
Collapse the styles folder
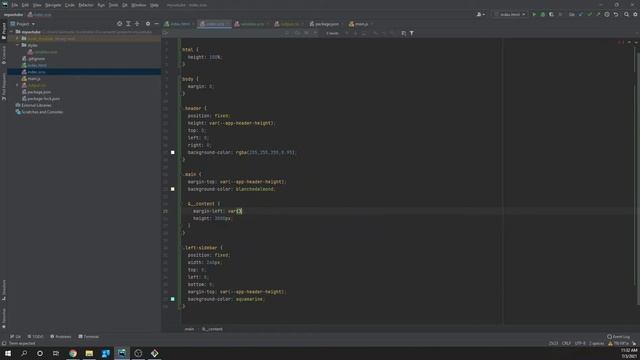(x=18, y=45)
